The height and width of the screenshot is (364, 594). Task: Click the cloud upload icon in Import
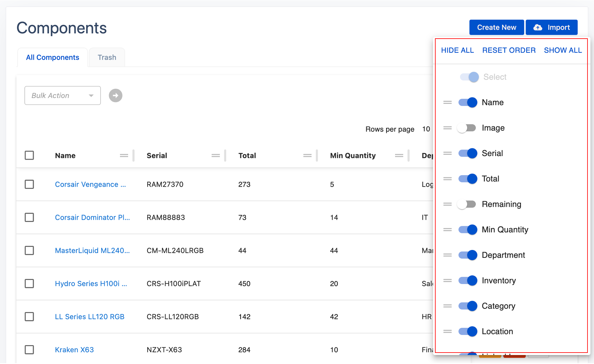pos(538,28)
